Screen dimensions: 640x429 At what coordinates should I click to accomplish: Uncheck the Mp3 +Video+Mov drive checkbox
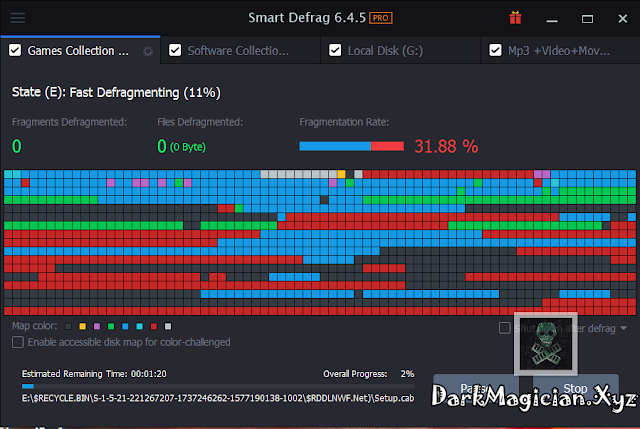pos(495,50)
